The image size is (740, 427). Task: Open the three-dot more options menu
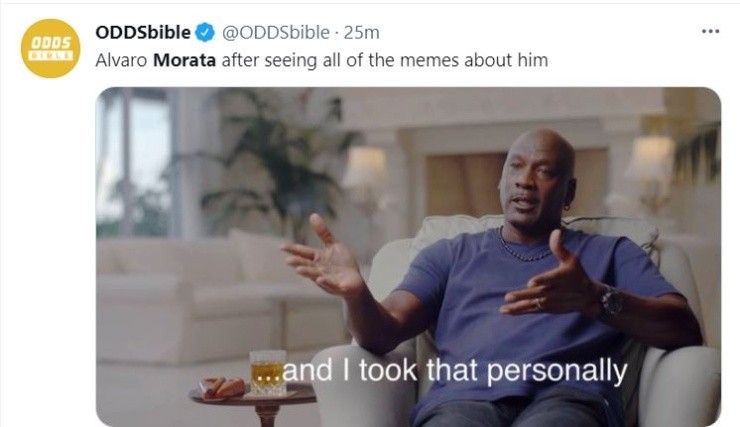(710, 32)
